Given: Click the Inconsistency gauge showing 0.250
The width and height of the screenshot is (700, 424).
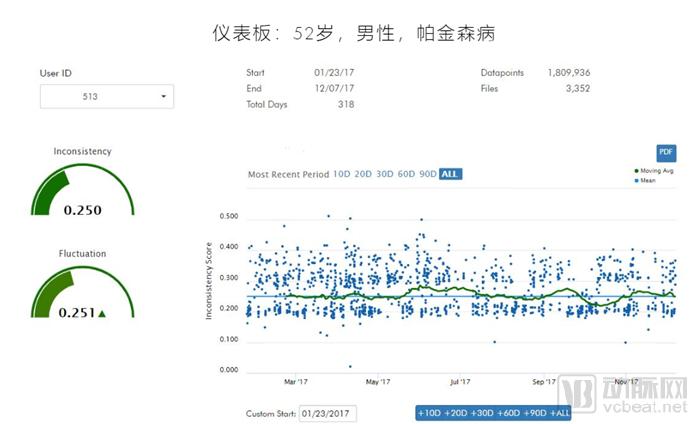Looking at the screenshot, I should (x=83, y=190).
